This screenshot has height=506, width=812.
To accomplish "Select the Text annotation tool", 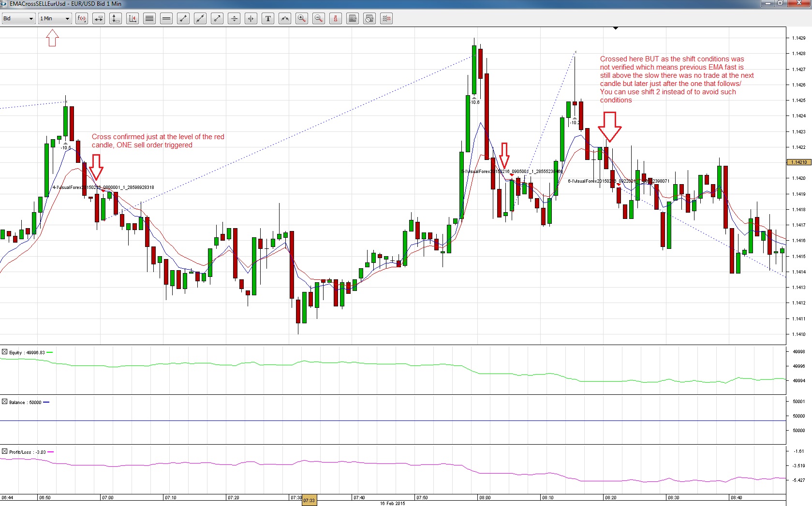I will point(268,18).
